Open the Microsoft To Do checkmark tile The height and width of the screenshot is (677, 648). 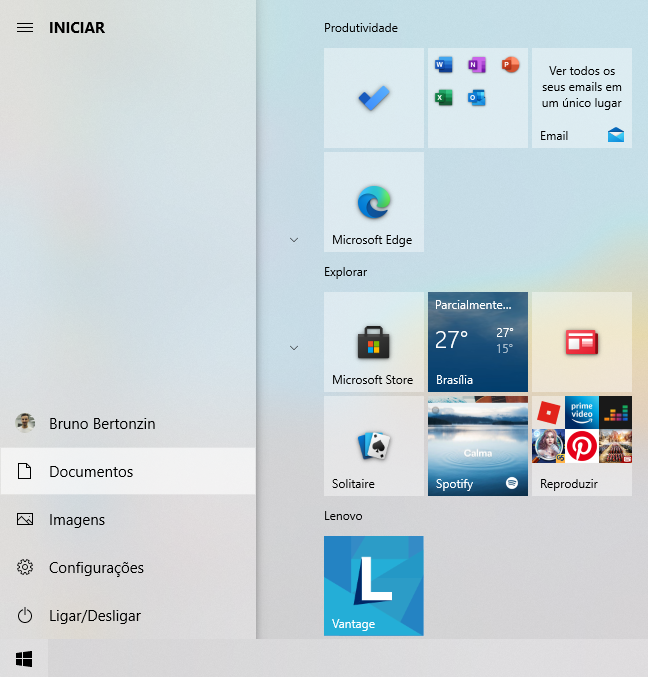tap(374, 98)
